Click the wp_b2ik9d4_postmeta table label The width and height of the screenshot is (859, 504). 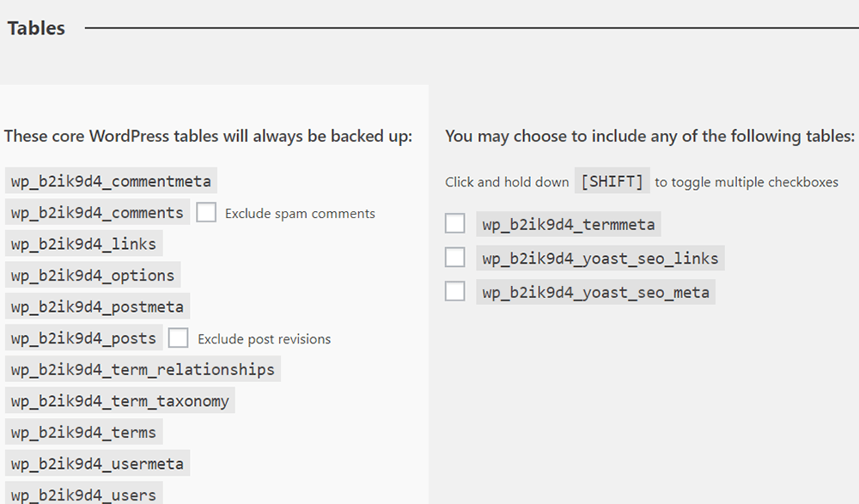click(97, 307)
